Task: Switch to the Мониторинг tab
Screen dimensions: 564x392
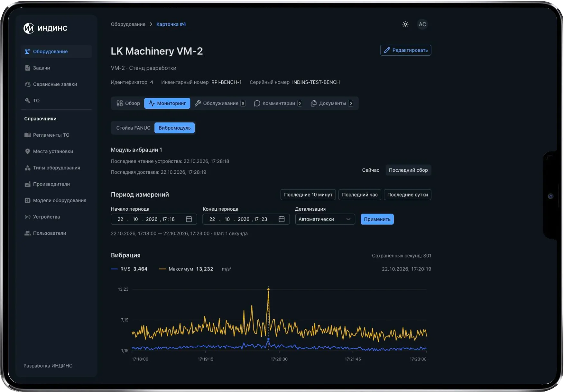Action: tap(167, 103)
